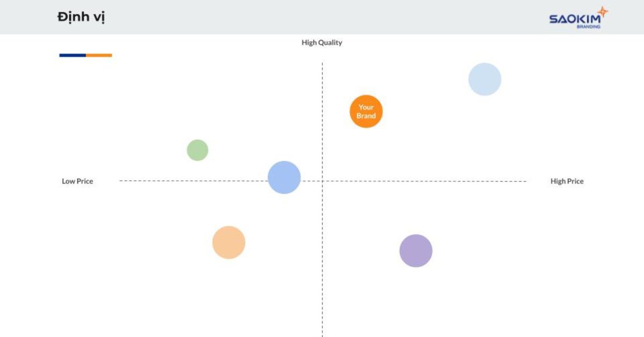Screen dimensions: 644x337
Task: Click the star icon in SAOKIM logo
Action: pos(603,12)
